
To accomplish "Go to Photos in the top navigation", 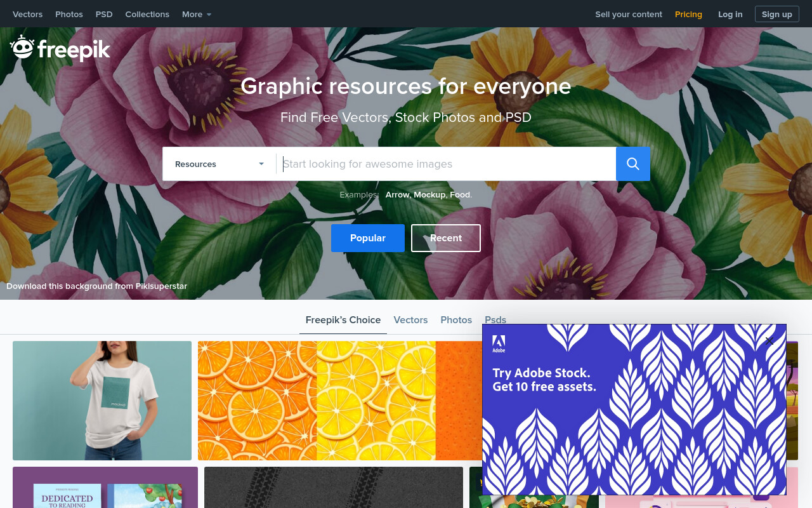I will point(69,14).
